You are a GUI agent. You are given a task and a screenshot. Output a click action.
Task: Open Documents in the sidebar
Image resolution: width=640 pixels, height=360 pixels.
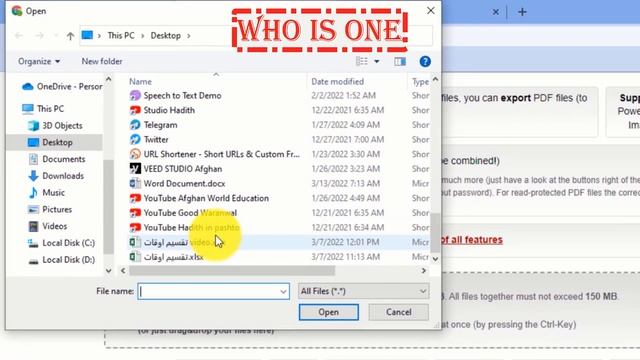pos(56,159)
